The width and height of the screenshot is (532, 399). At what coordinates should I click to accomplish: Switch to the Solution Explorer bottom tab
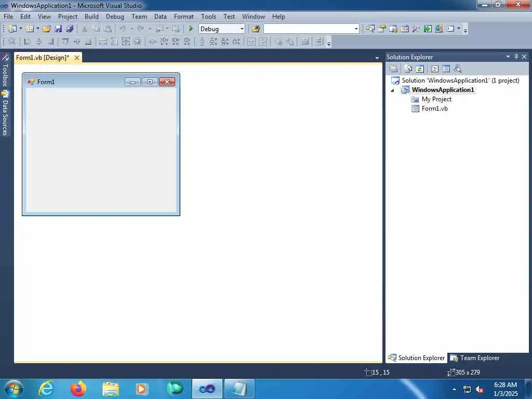coord(416,358)
